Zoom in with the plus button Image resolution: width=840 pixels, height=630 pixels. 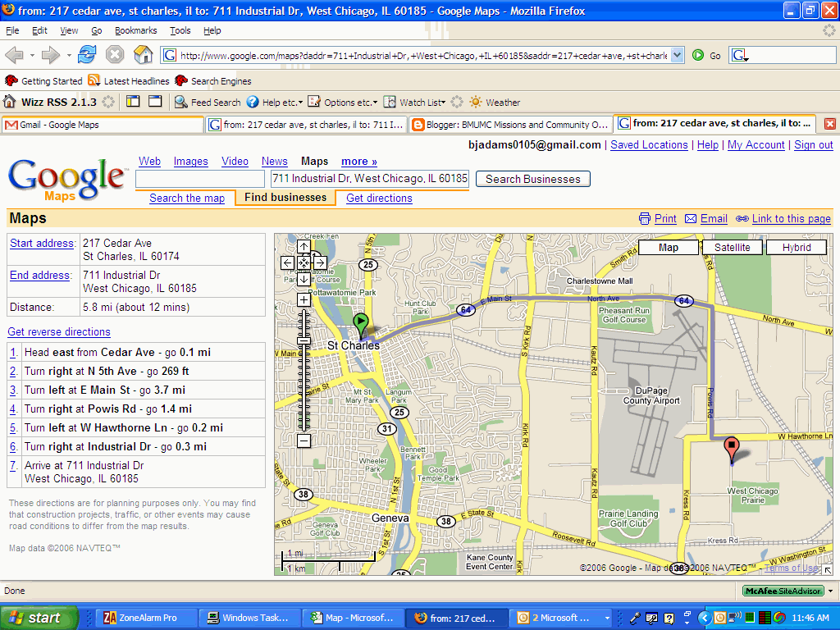304,300
